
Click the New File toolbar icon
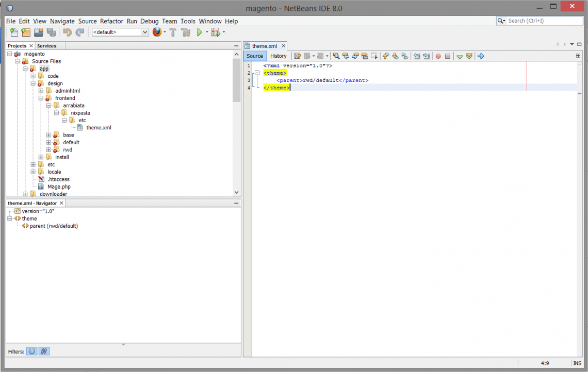[x=14, y=32]
